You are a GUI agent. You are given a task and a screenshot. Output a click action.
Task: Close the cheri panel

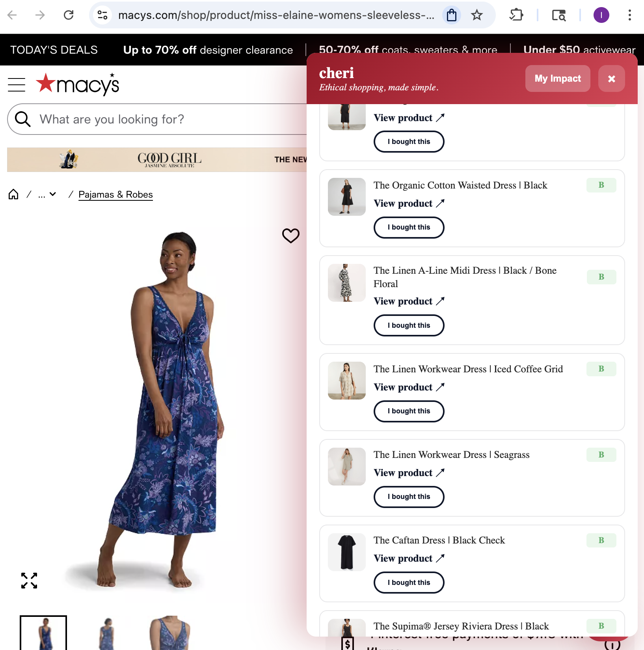[x=611, y=78]
